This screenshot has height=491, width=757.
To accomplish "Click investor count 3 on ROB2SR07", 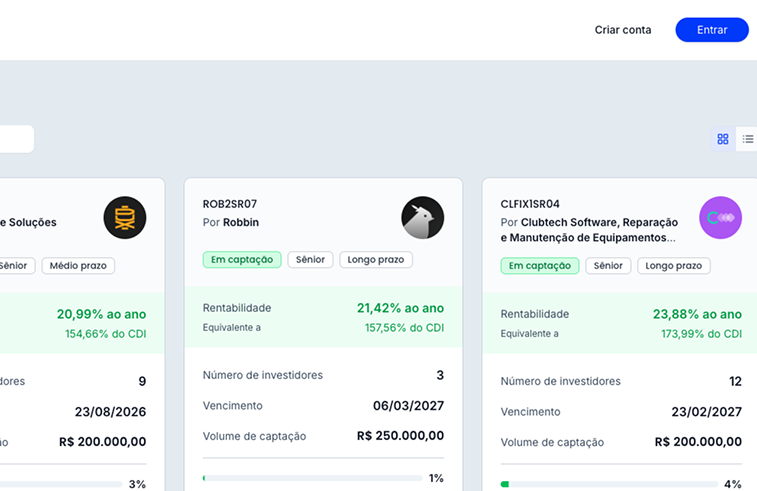I will click(440, 375).
